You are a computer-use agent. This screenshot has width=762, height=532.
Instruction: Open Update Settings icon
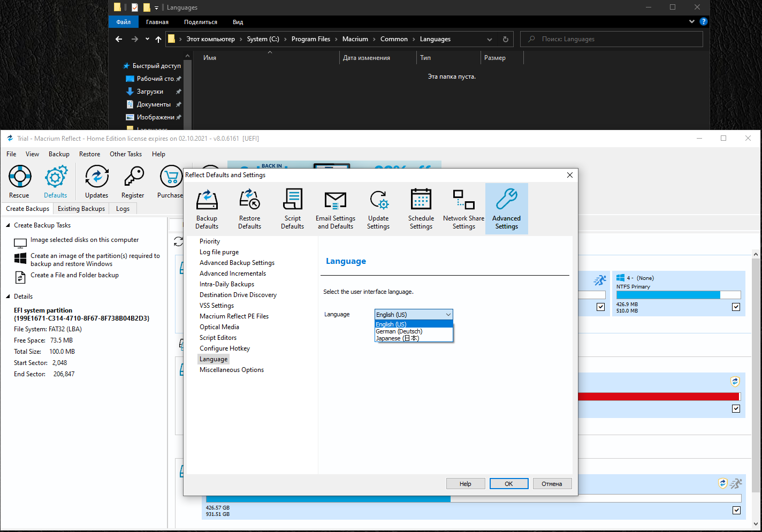[378, 209]
